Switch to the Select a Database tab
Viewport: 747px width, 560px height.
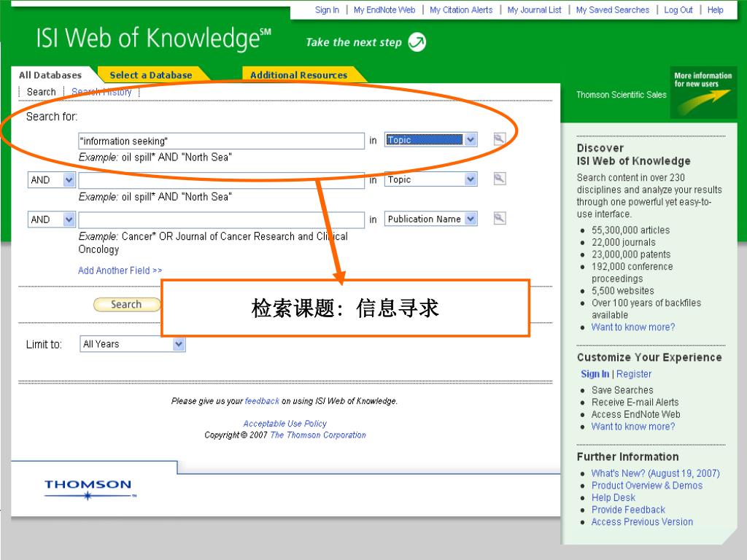(x=150, y=75)
